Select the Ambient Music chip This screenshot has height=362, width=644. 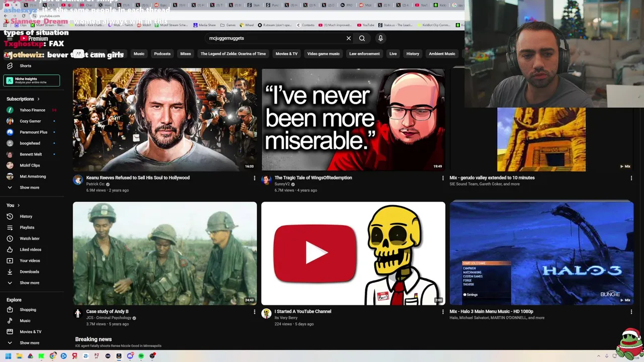point(442,54)
